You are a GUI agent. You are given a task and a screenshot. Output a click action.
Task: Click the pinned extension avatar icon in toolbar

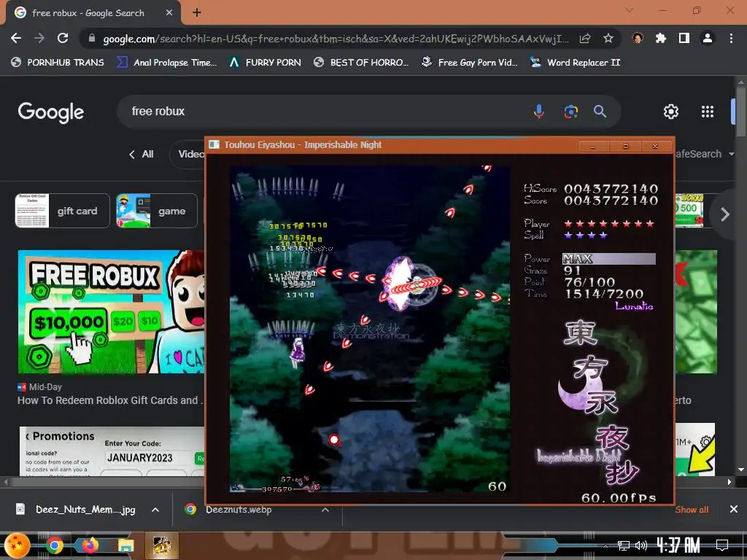coord(638,38)
